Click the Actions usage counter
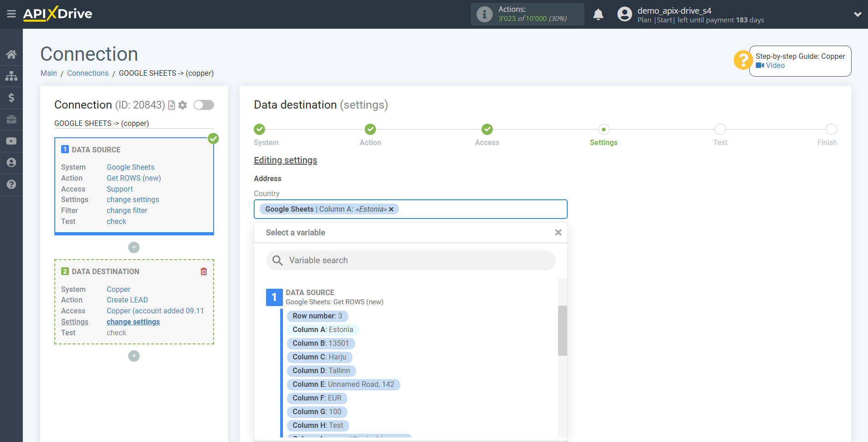The image size is (868, 442). 528,14
